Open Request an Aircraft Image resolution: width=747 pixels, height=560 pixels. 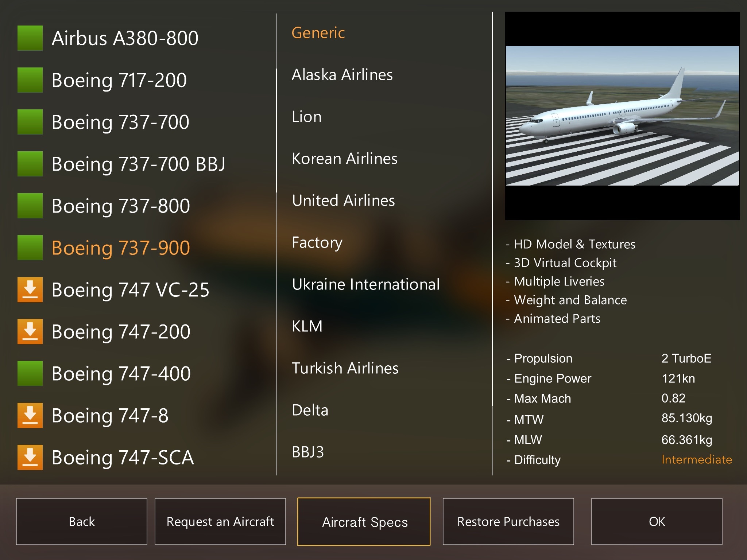220,521
